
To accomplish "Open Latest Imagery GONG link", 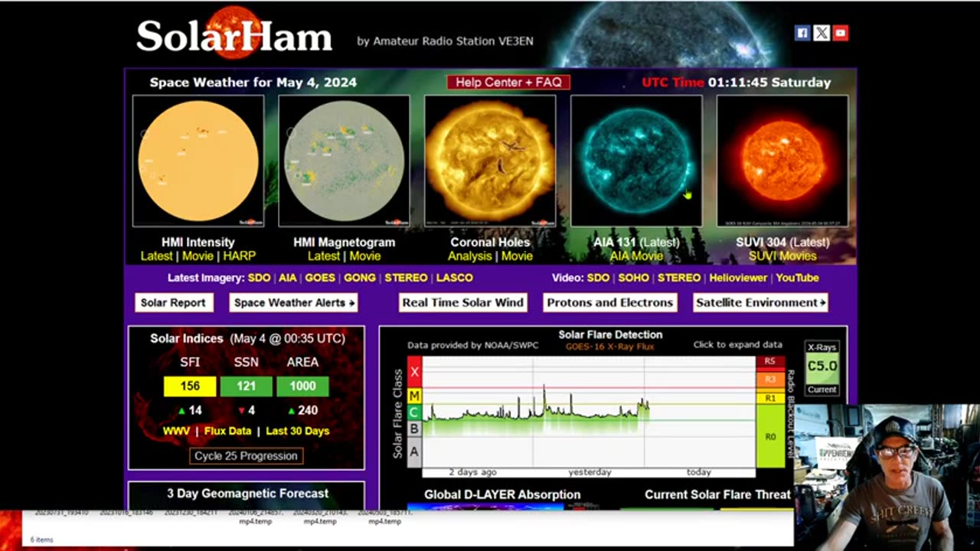I will (360, 278).
